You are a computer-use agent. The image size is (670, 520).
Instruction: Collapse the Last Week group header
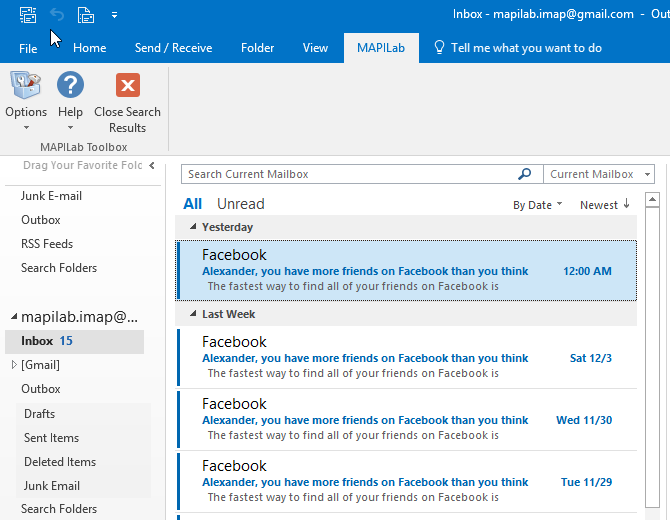193,314
